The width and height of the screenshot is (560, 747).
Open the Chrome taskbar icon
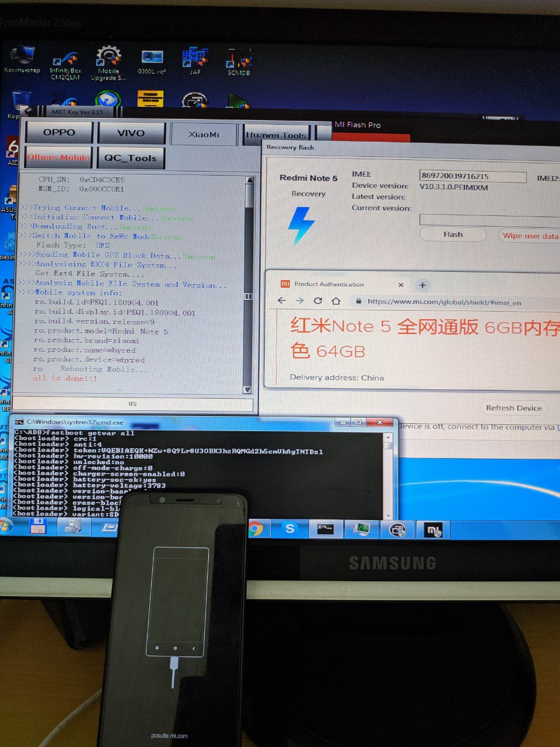pos(255,529)
